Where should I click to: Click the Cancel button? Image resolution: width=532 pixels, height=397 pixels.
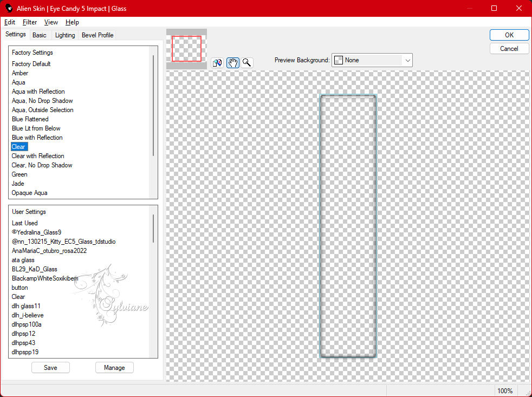pos(509,49)
